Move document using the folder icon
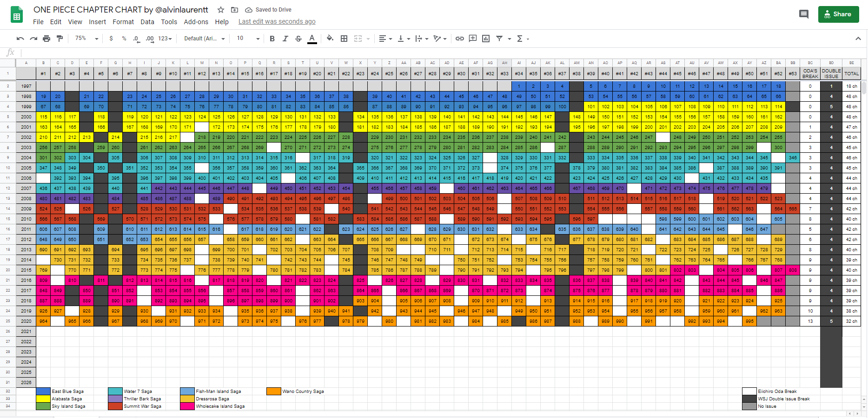This screenshot has width=868, height=418. (235, 10)
